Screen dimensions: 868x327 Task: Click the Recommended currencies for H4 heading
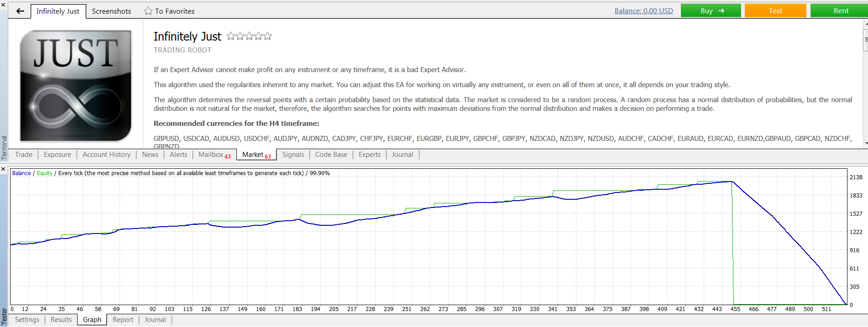(x=236, y=124)
